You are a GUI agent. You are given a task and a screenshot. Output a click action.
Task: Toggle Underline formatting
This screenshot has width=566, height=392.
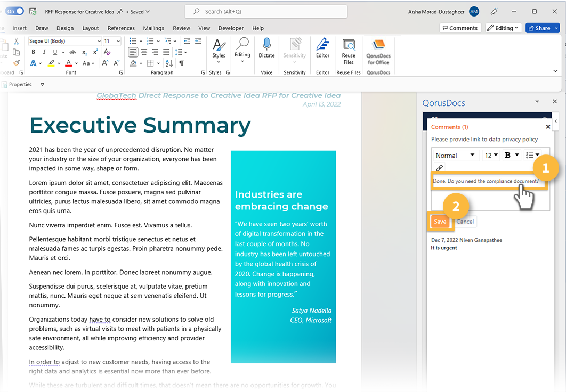(x=55, y=52)
